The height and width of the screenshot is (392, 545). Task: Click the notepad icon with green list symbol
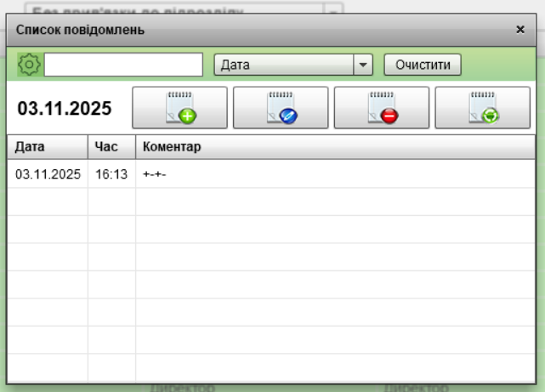click(x=482, y=108)
